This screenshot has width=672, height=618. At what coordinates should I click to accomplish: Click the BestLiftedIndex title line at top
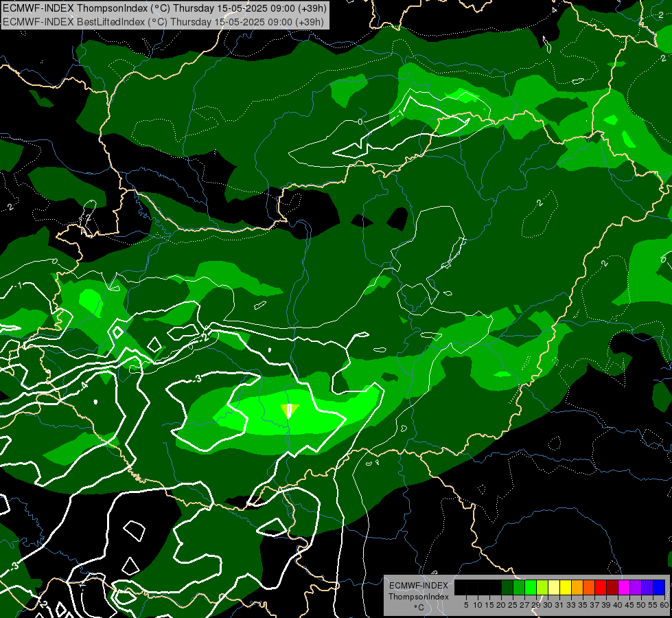tap(163, 22)
